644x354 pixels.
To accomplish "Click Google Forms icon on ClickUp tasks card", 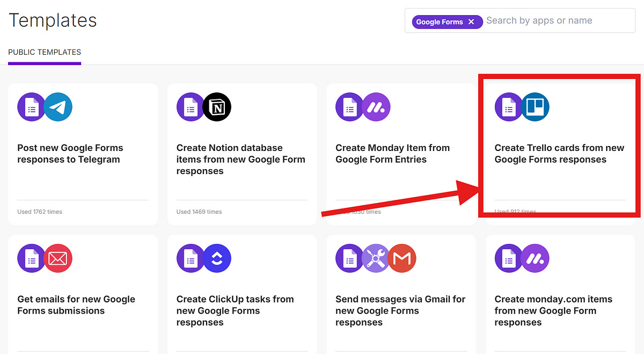I will (191, 258).
